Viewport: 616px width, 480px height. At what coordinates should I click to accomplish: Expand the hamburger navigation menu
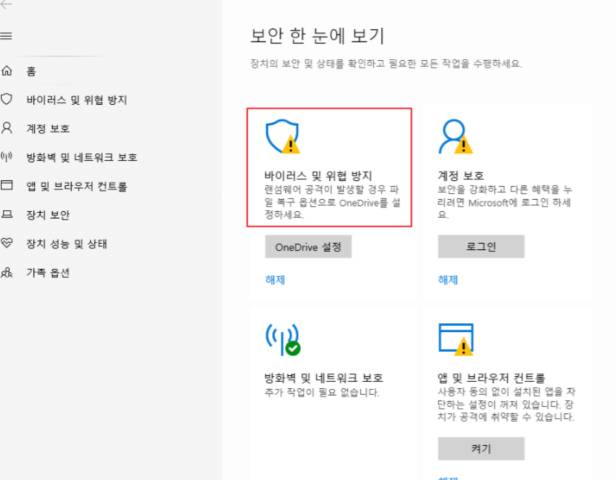coord(8,36)
